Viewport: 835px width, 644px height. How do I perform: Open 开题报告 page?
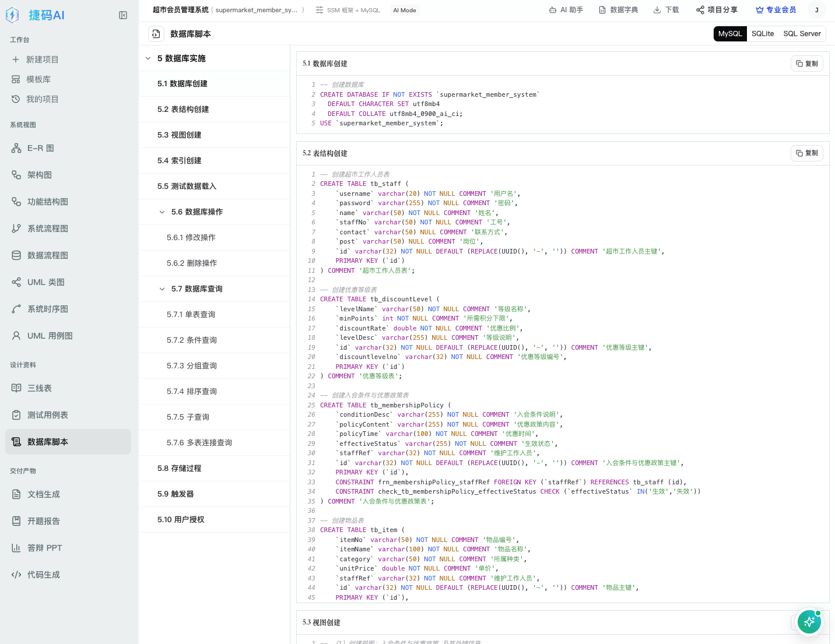(x=68, y=521)
